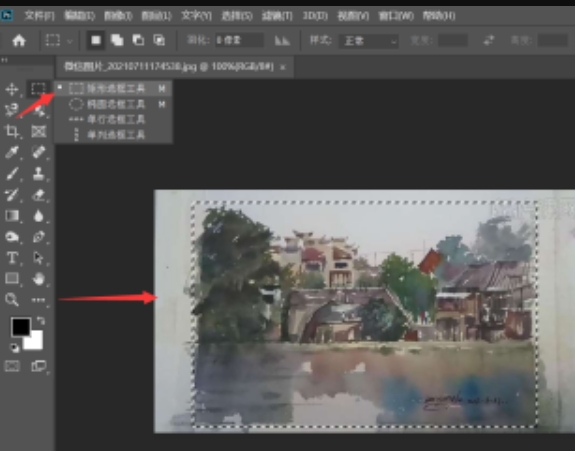Open the 滤镜(T) menu

[277, 16]
